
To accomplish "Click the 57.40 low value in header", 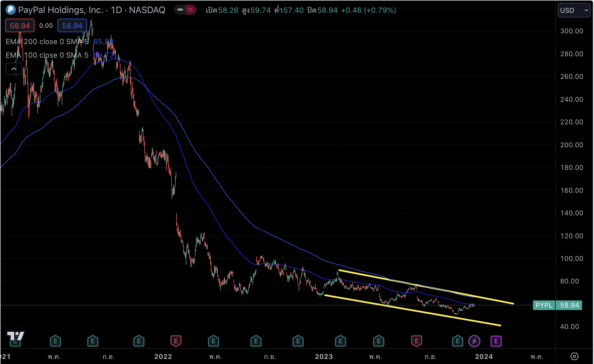I will [293, 10].
